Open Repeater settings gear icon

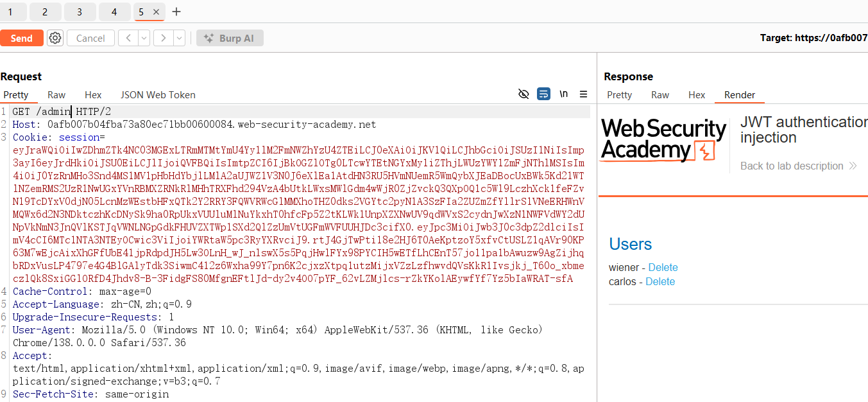tap(55, 38)
